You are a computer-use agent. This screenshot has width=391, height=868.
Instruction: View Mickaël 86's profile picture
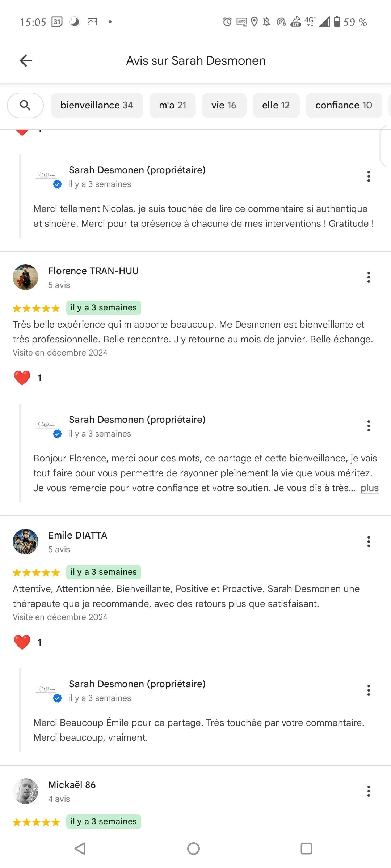pos(25,791)
